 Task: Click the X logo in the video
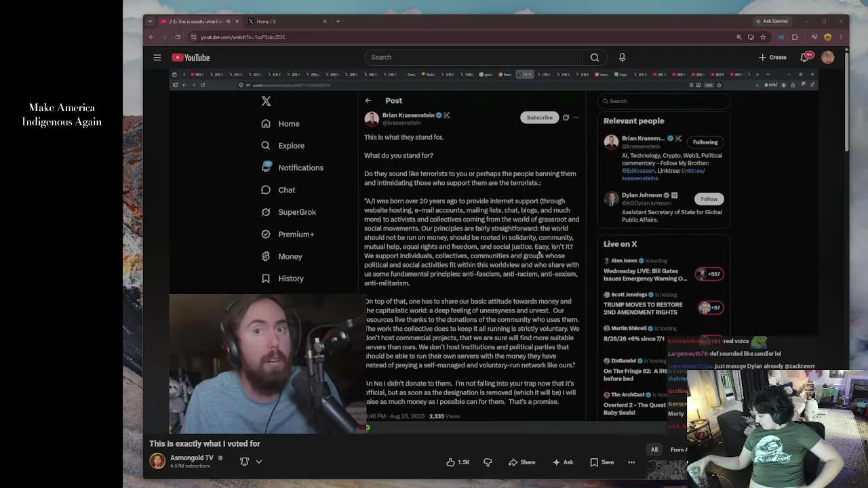click(266, 101)
